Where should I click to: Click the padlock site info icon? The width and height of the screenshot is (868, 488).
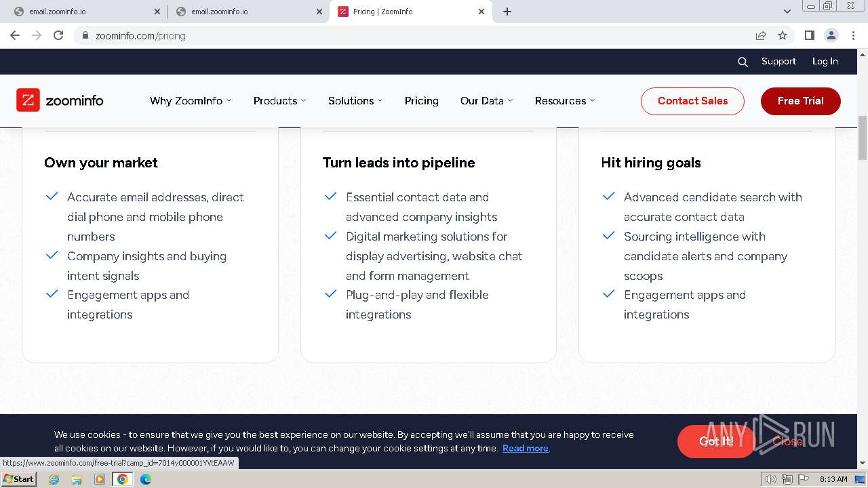point(85,35)
